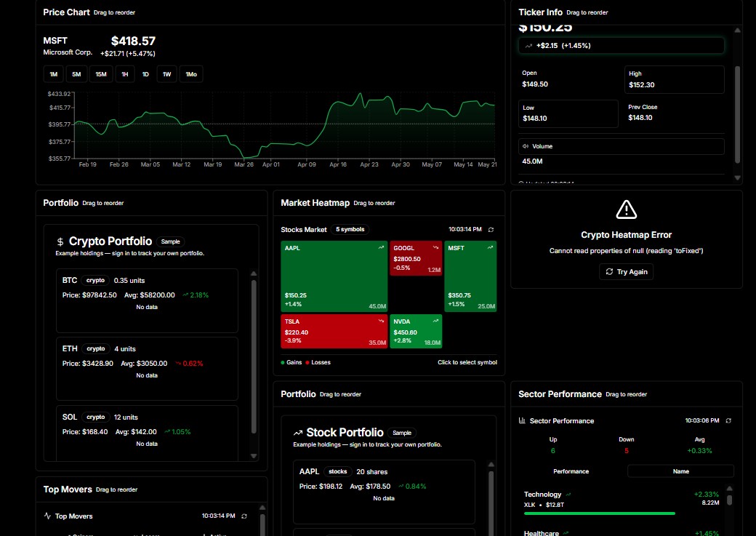Screen dimensions: 756x536
Task: Click the Sector Performance list scroll up arrow
Action: click(x=730, y=489)
